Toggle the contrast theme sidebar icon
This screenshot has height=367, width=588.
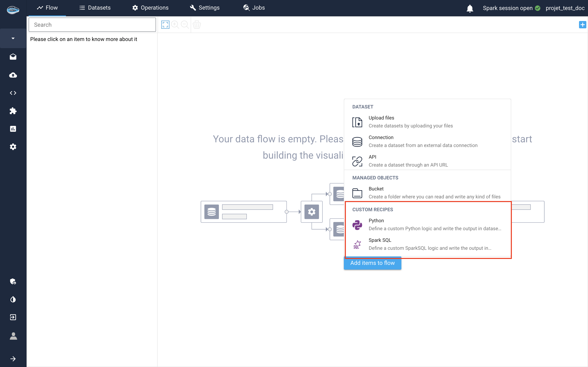(x=13, y=299)
